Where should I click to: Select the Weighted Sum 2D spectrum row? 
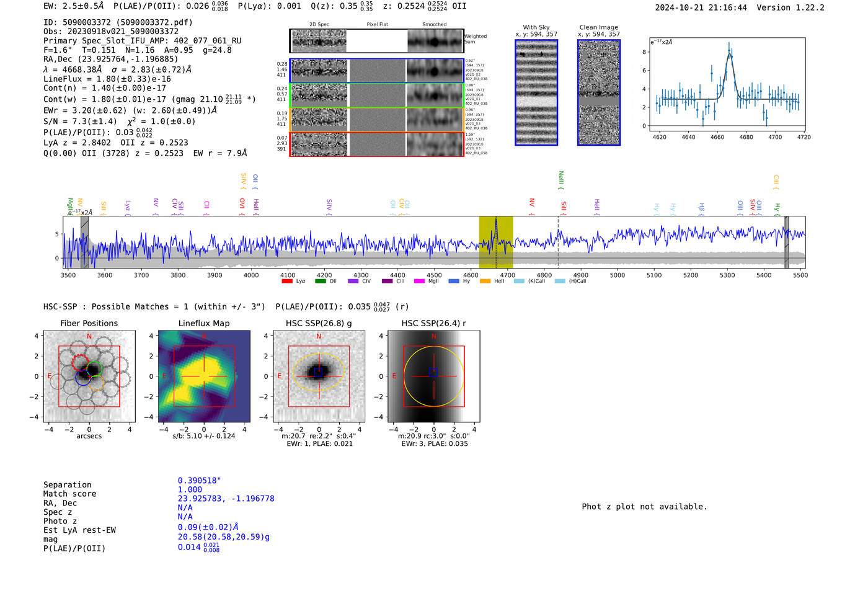[x=376, y=41]
